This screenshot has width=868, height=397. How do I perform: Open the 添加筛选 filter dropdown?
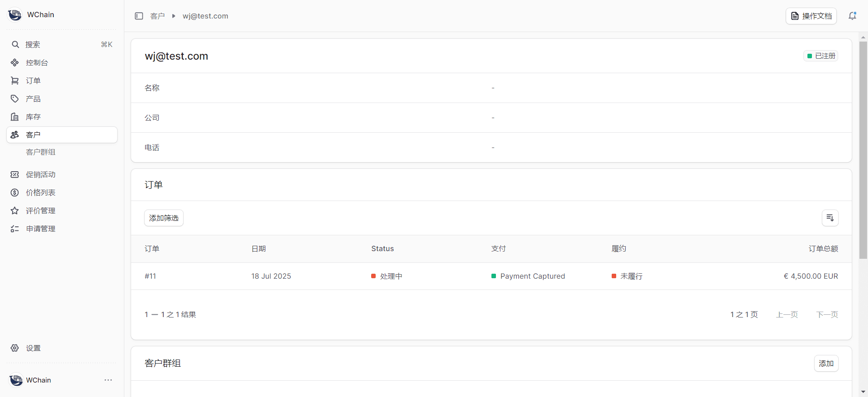164,218
